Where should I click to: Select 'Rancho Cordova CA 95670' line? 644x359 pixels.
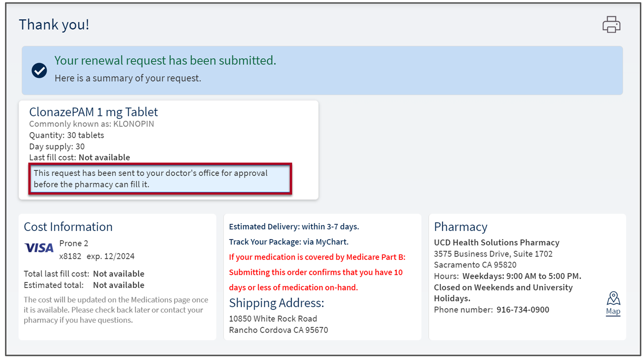click(278, 330)
